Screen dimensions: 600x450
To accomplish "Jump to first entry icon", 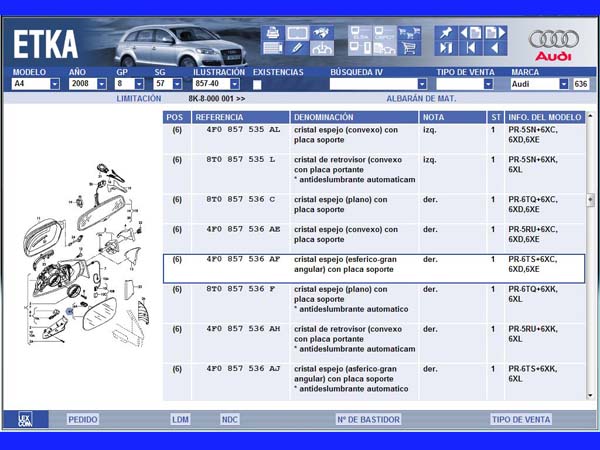I will pos(471,48).
